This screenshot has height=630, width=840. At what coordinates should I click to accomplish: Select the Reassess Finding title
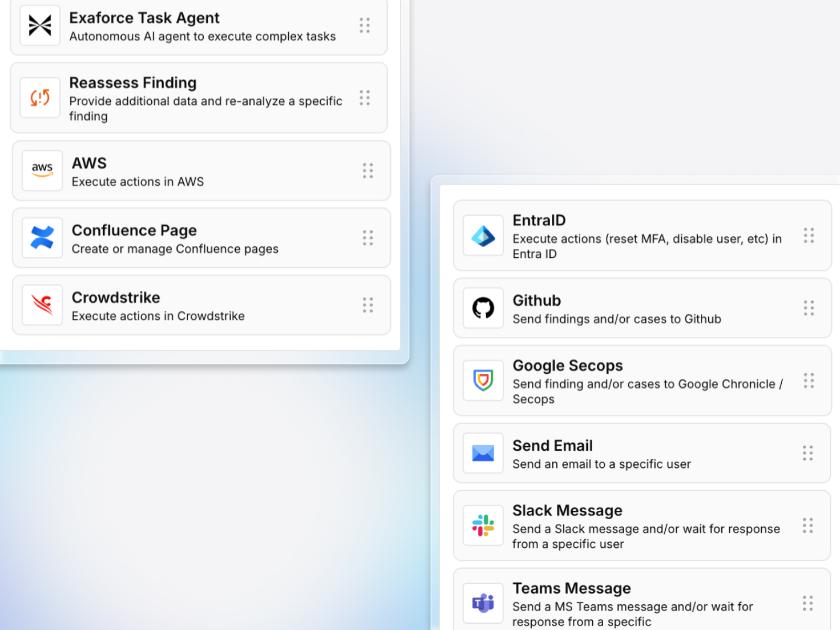point(133,82)
